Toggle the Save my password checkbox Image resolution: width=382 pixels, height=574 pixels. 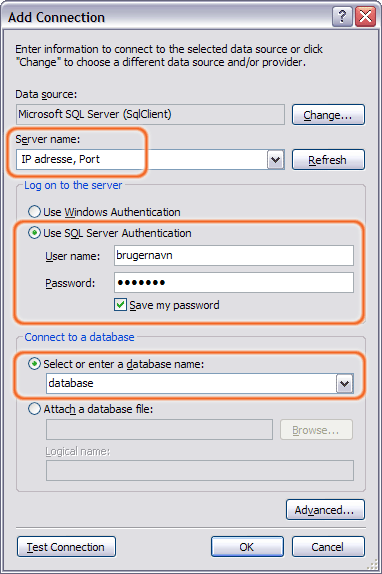[120, 305]
